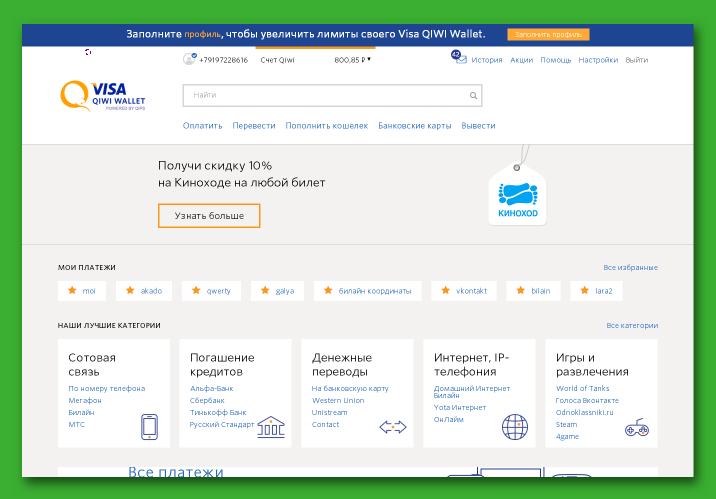
Task: Select the akado saved payment
Action: [144, 291]
